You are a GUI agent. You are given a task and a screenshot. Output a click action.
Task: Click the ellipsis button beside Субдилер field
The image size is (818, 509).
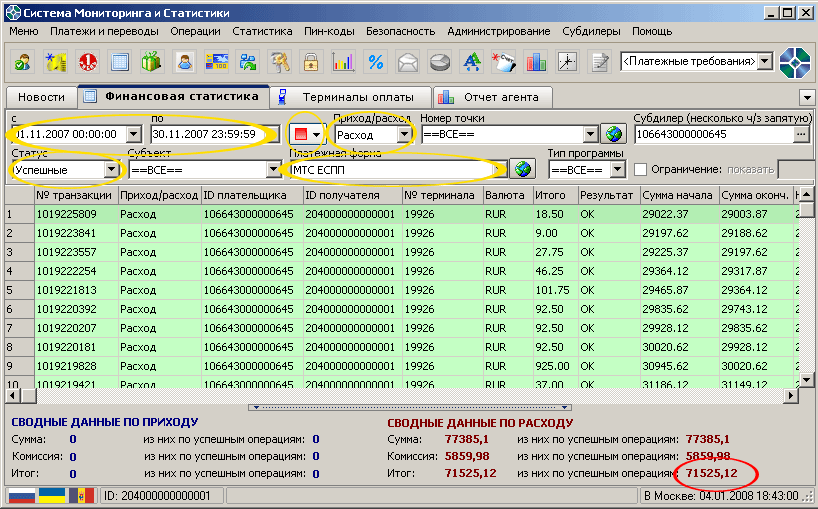(803, 134)
